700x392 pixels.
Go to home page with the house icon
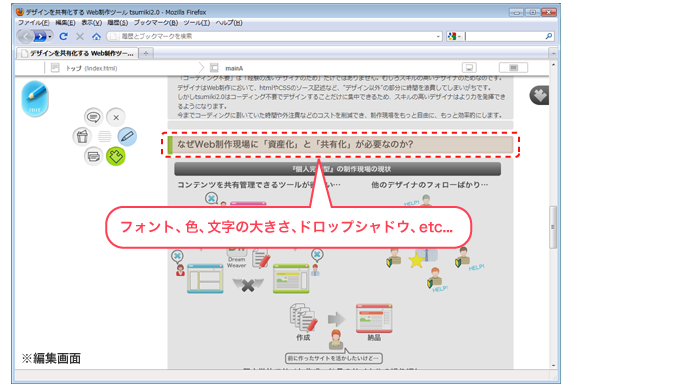tap(96, 36)
